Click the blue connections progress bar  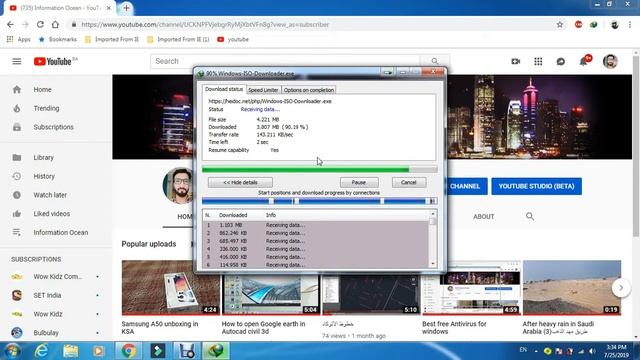(320, 201)
